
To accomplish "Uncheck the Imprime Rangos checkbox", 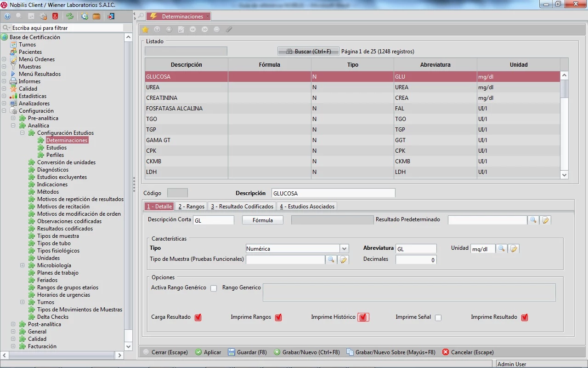I will coord(278,317).
